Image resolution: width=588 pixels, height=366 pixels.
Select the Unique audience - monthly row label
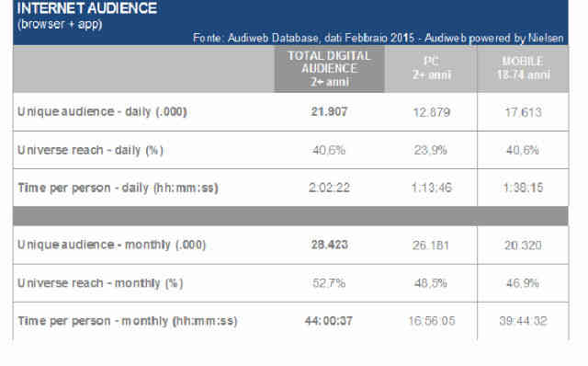click(111, 245)
